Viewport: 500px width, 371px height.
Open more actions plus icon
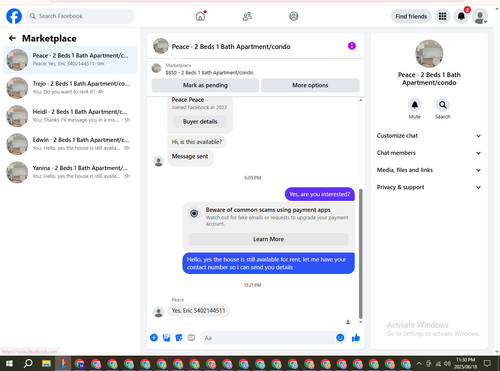[x=154, y=338]
